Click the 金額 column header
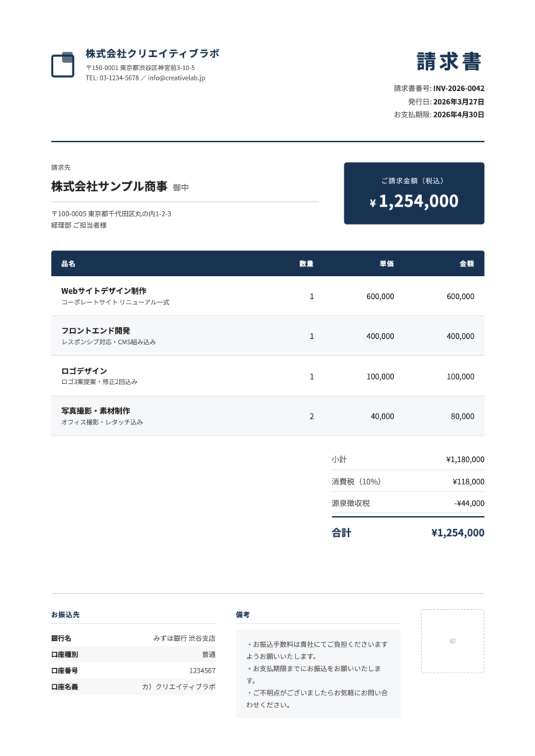The width and height of the screenshot is (535, 756). (x=466, y=264)
